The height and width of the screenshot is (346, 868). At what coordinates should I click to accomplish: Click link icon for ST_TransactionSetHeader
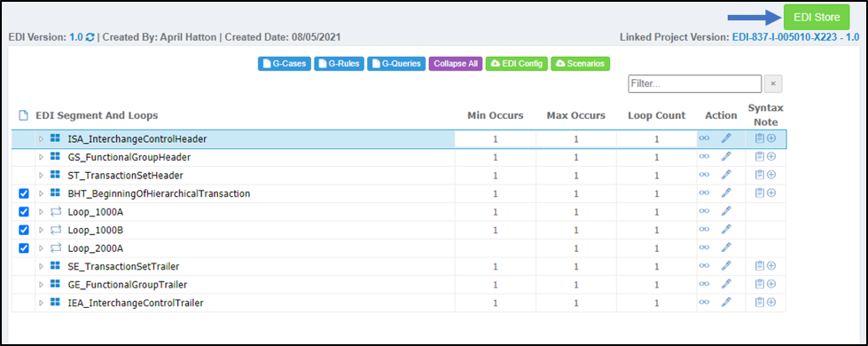click(x=704, y=175)
